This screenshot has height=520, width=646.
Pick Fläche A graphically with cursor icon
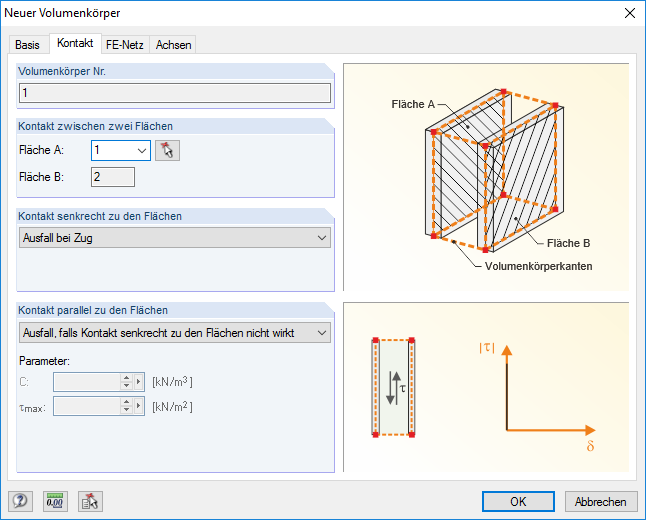[167, 151]
